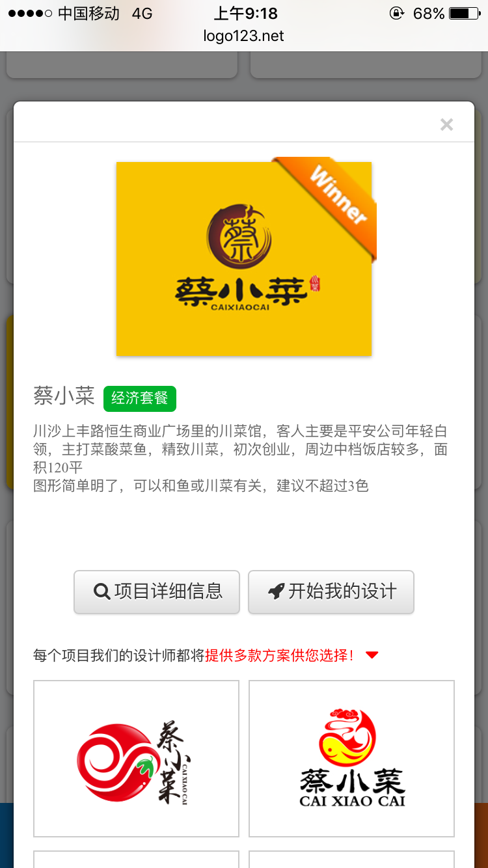Open the red chili pepper logo thumbnail

pos(136,759)
